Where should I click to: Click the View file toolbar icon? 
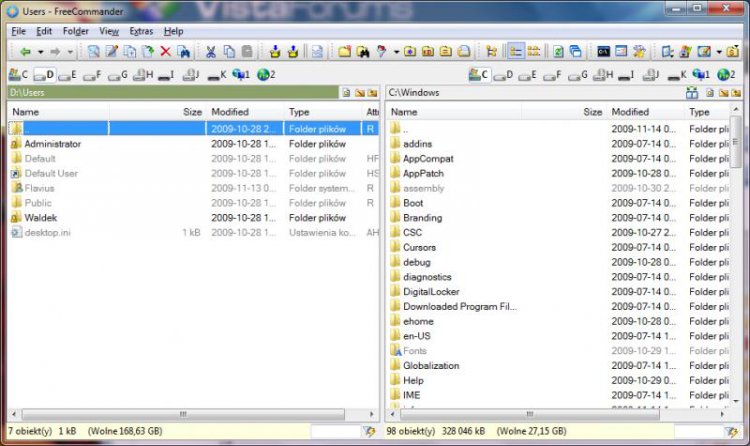pos(94,51)
